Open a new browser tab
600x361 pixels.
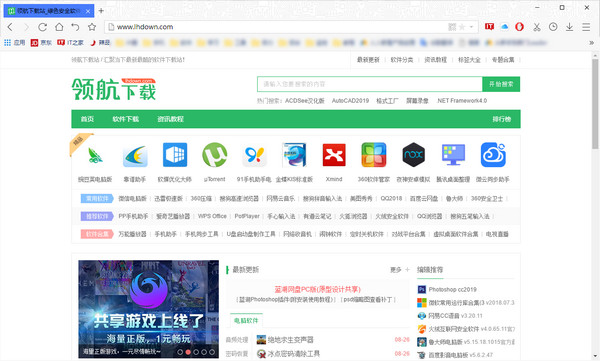click(101, 11)
